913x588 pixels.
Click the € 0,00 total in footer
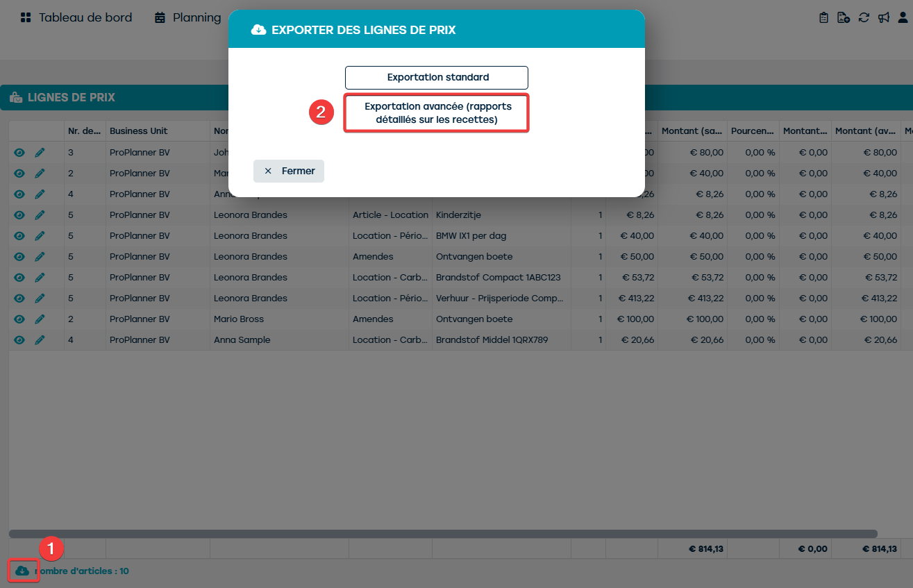(812, 548)
